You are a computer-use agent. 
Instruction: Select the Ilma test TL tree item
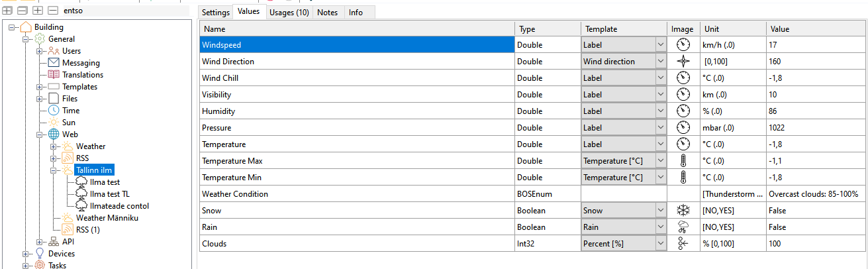pyautogui.click(x=110, y=194)
